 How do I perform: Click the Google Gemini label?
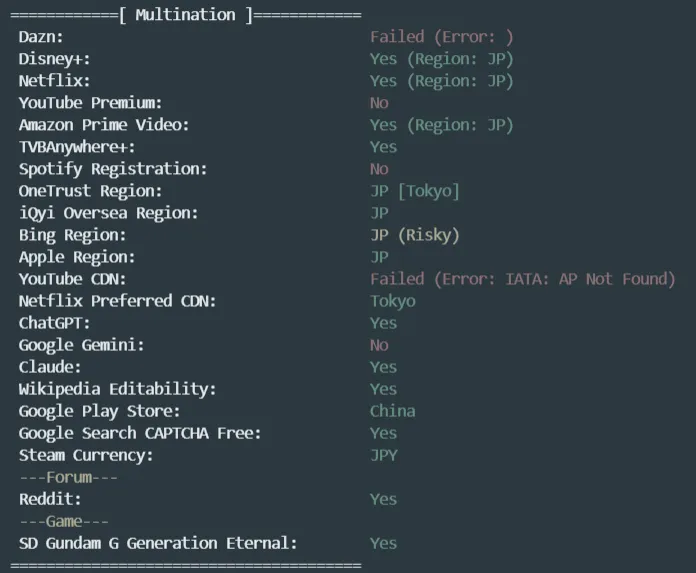pyautogui.click(x=81, y=345)
